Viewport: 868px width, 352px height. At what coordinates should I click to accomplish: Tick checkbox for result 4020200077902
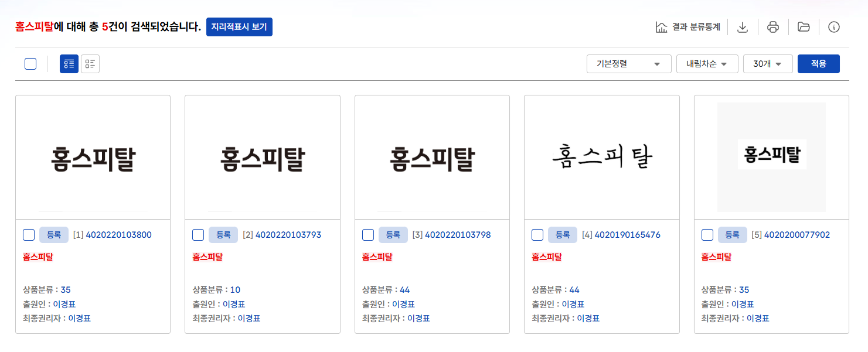(x=707, y=235)
